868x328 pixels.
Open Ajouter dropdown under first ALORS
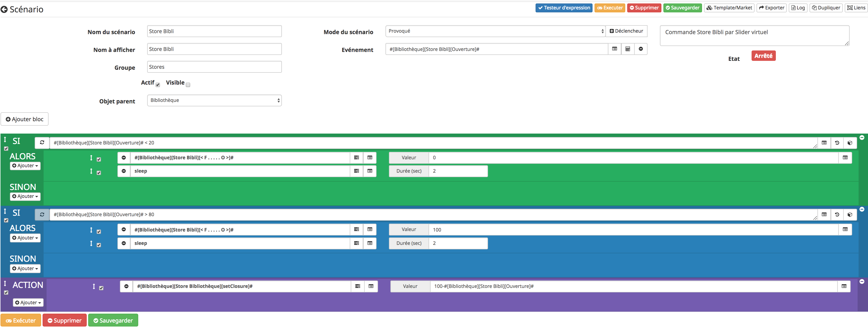[x=25, y=166]
